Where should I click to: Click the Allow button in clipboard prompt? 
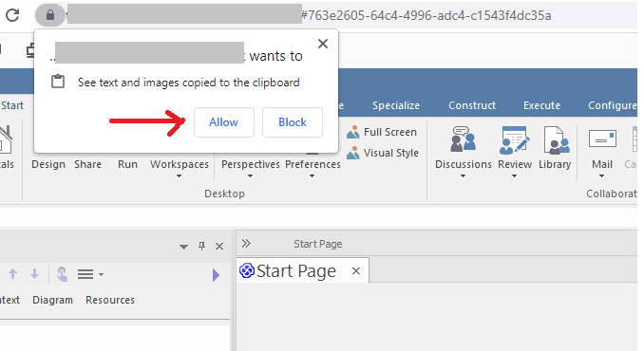pos(224,122)
